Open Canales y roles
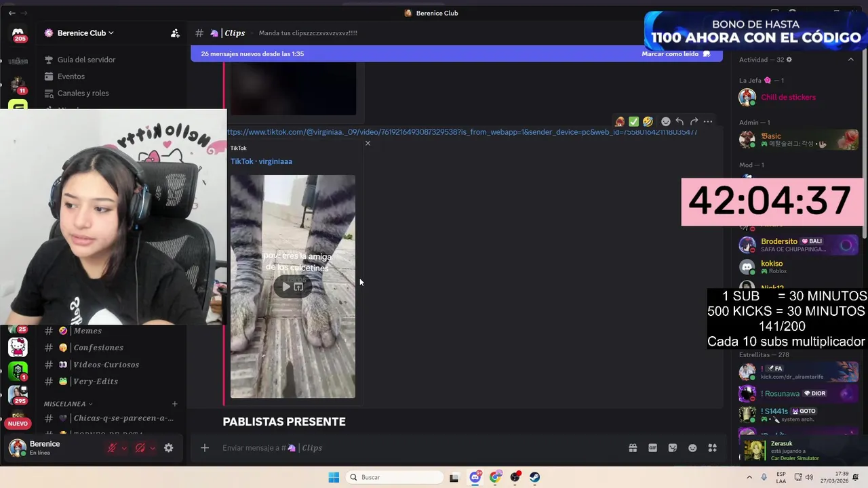Image resolution: width=868 pixels, height=488 pixels. click(83, 94)
